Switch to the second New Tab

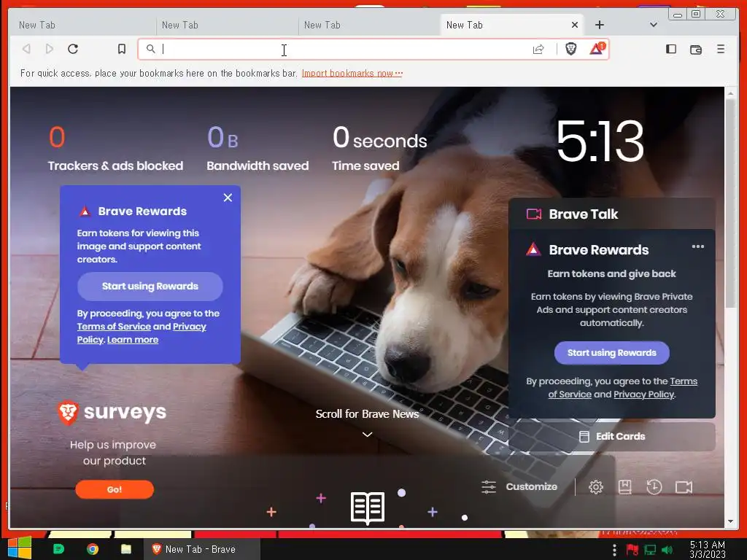click(227, 26)
